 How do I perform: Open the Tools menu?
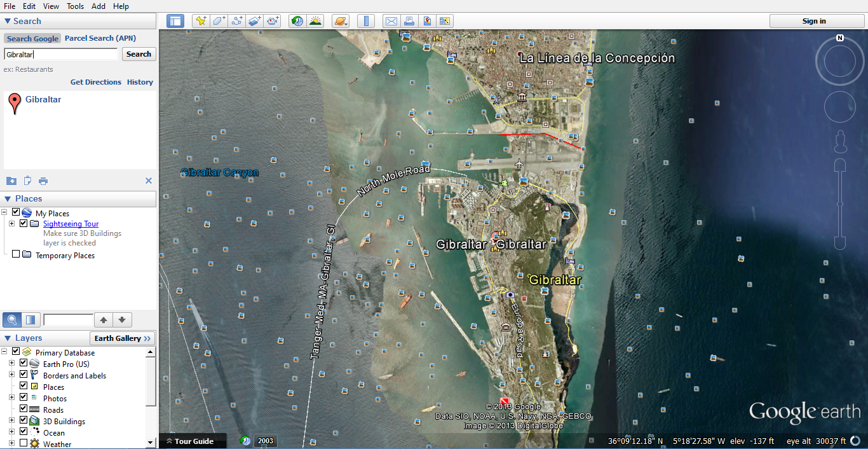(75, 6)
